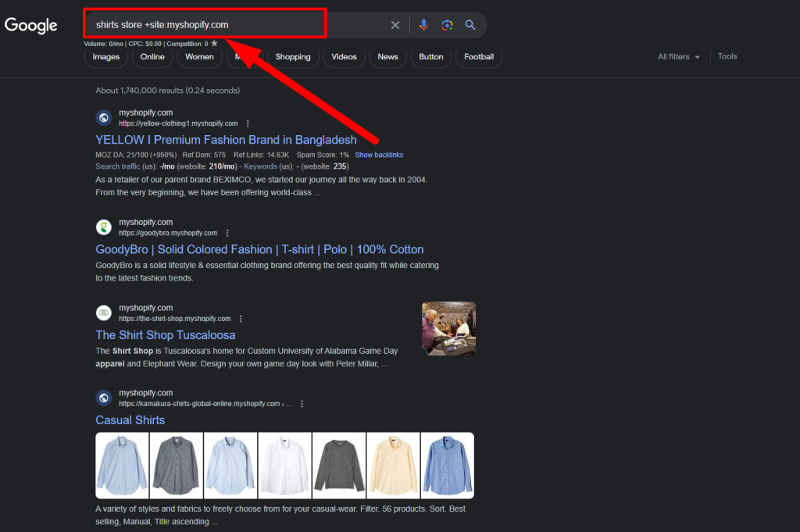Open the third pale blue shirt image

(x=230, y=465)
